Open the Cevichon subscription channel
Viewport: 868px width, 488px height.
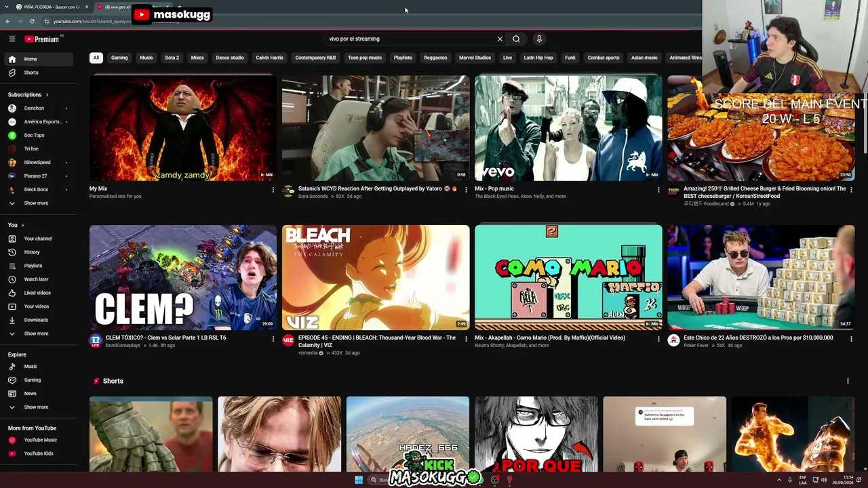pos(38,108)
